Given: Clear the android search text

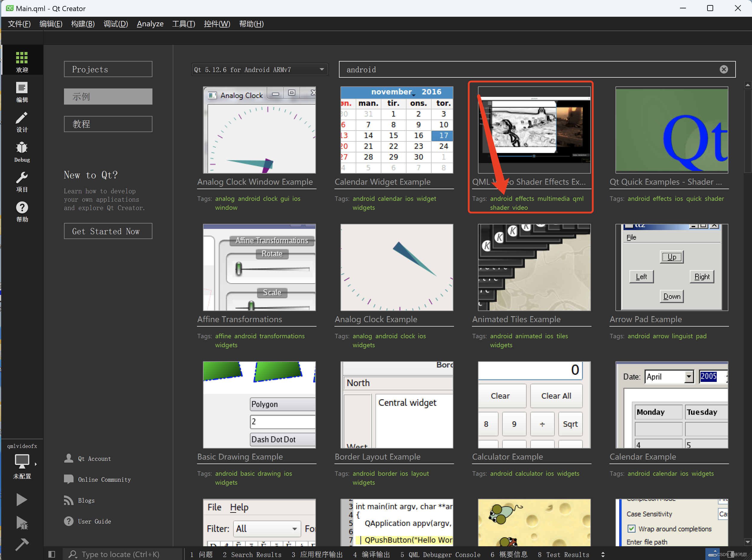Looking at the screenshot, I should click(x=724, y=70).
